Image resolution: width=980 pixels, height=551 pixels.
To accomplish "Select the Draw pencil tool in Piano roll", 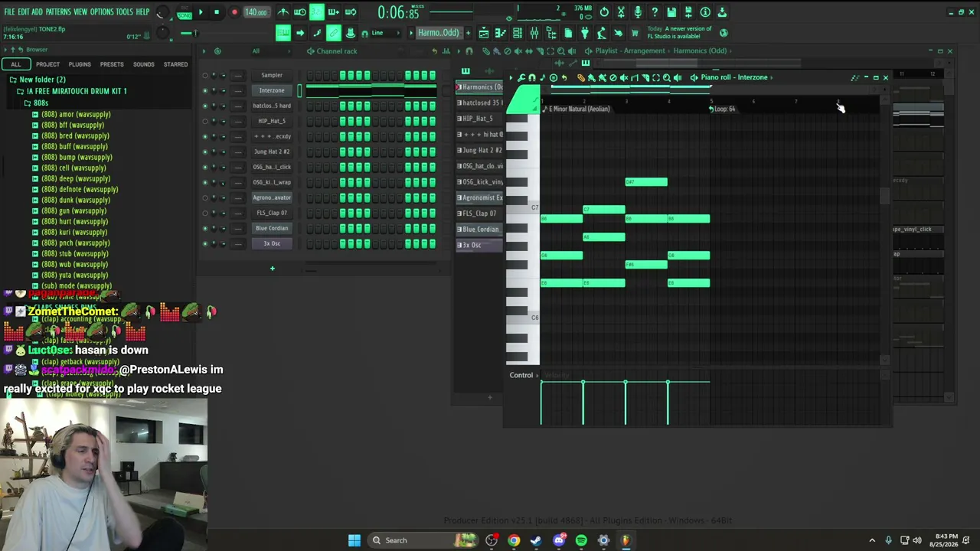I will coord(581,77).
